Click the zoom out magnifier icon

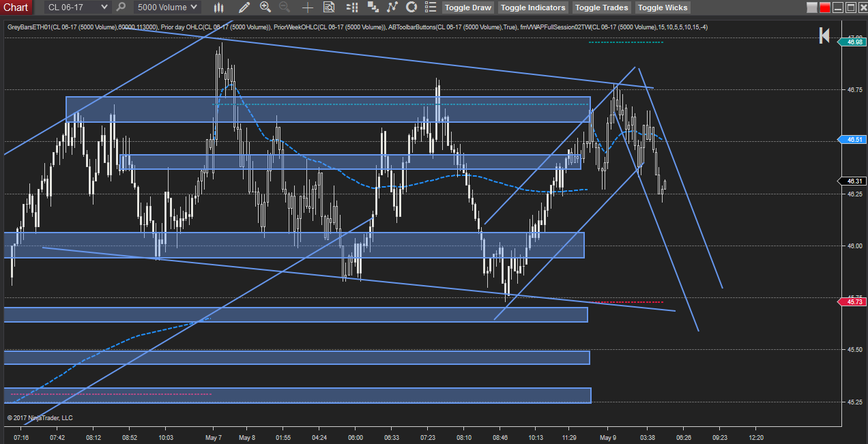pos(285,8)
